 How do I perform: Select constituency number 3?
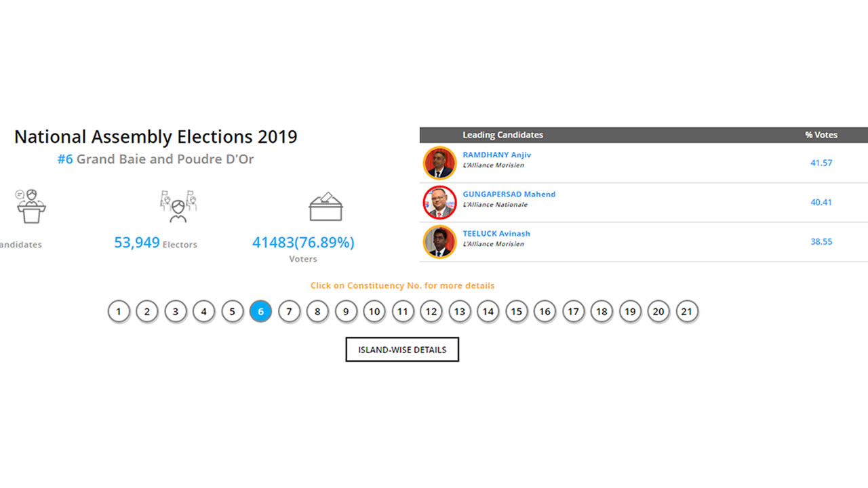[x=176, y=312]
